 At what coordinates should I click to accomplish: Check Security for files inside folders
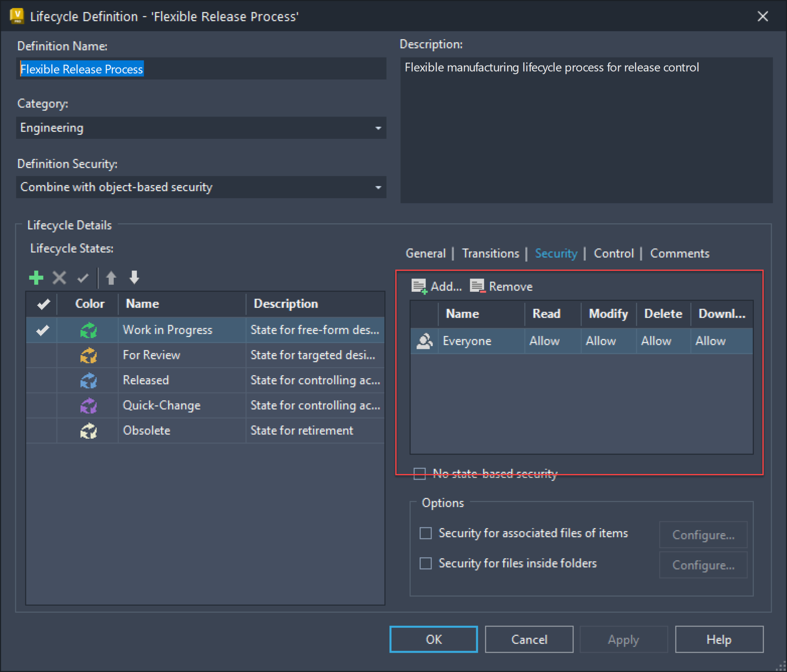click(x=426, y=563)
